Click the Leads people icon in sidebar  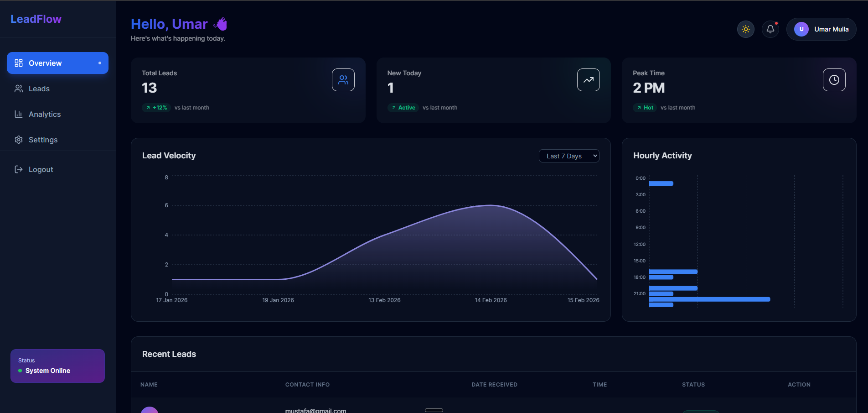point(19,89)
